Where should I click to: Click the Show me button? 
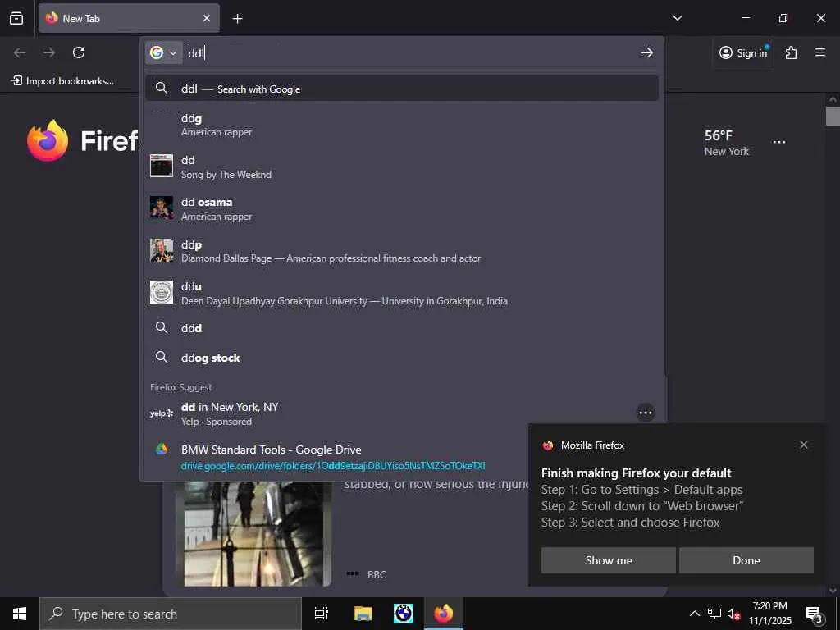609,560
